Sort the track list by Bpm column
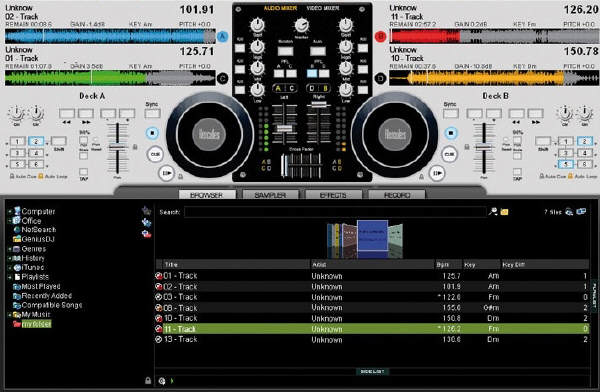Viewport: 600px width, 392px height. tap(448, 265)
